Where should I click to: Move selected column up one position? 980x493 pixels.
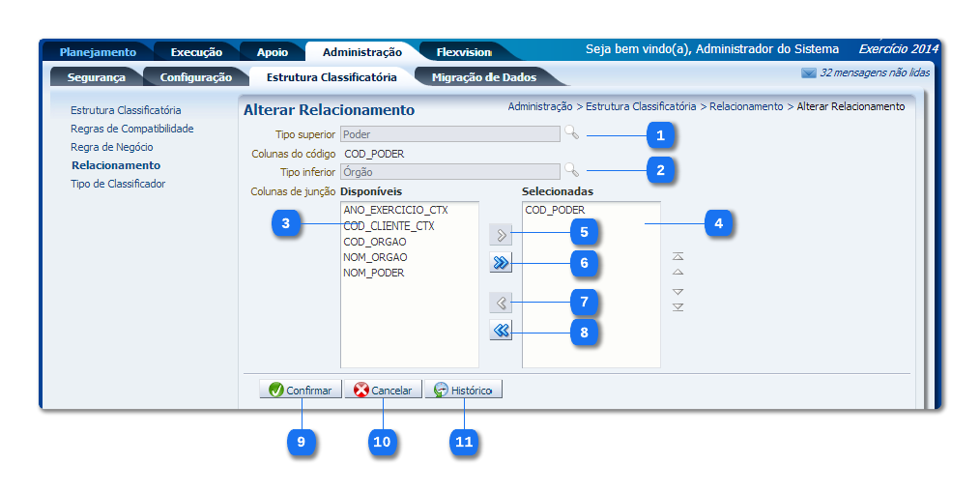(x=677, y=273)
